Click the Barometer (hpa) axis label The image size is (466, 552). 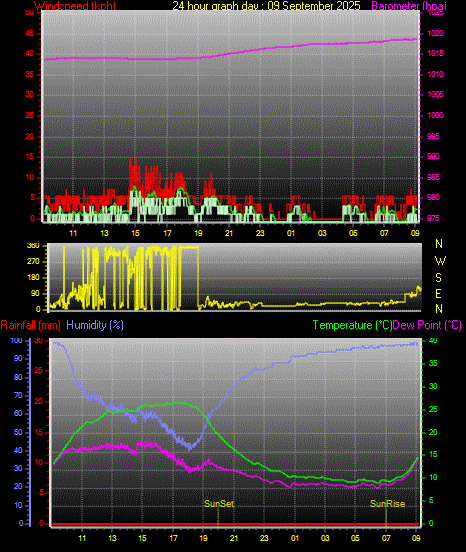tap(409, 6)
